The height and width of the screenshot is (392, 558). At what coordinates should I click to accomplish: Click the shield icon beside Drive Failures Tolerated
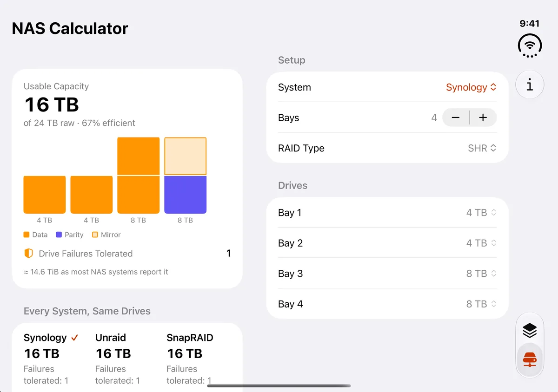(x=28, y=254)
